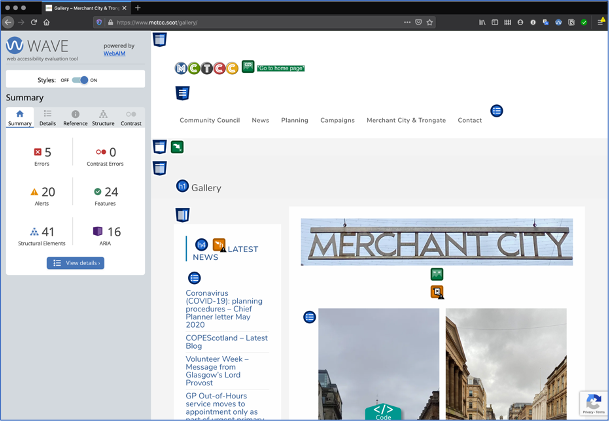Open the Reference tab

tap(75, 118)
